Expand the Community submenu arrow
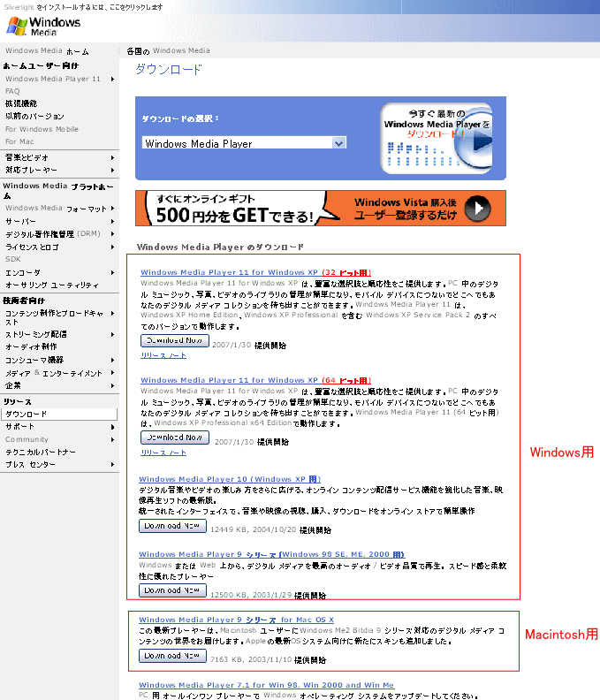600x700 pixels. [x=112, y=440]
